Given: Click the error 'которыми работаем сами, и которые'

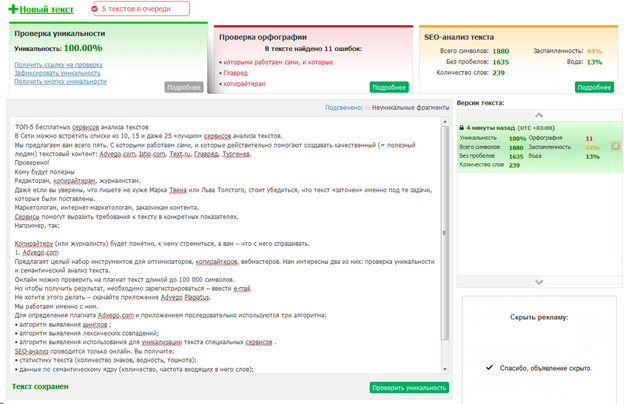Looking at the screenshot, I should tap(278, 62).
